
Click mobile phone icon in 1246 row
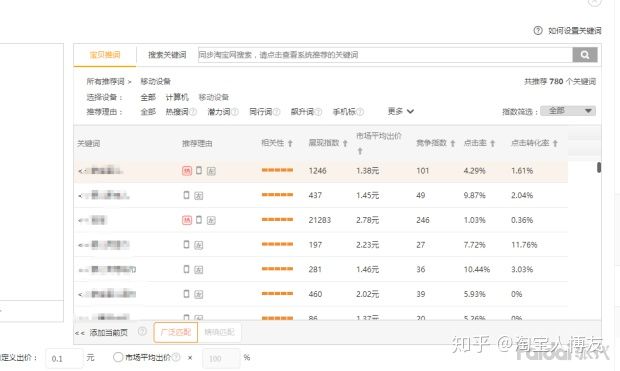point(199,170)
